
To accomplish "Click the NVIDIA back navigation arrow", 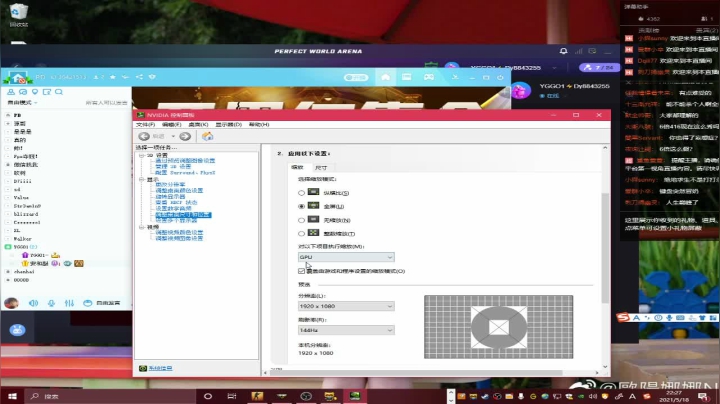I will click(144, 136).
